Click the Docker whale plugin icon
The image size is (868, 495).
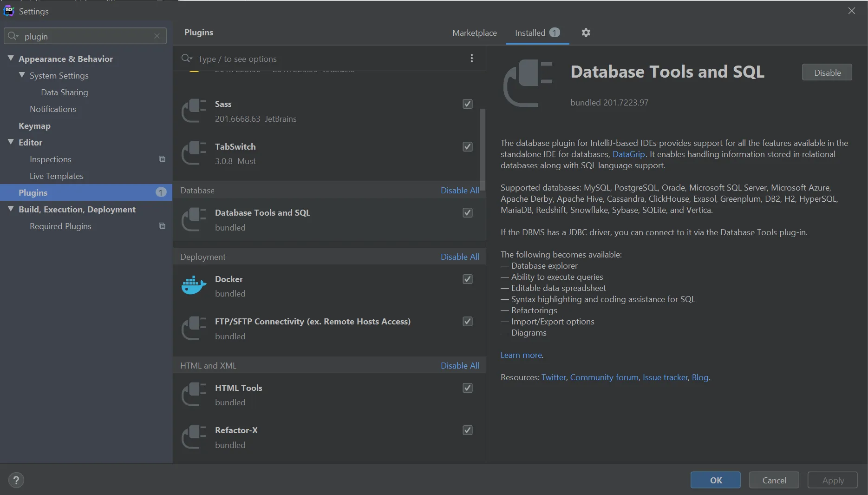[193, 285]
